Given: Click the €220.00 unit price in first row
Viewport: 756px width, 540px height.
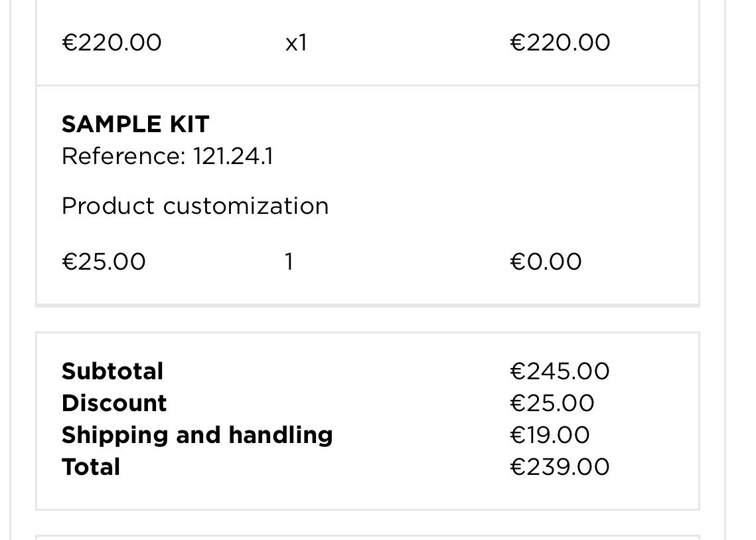Looking at the screenshot, I should [112, 43].
